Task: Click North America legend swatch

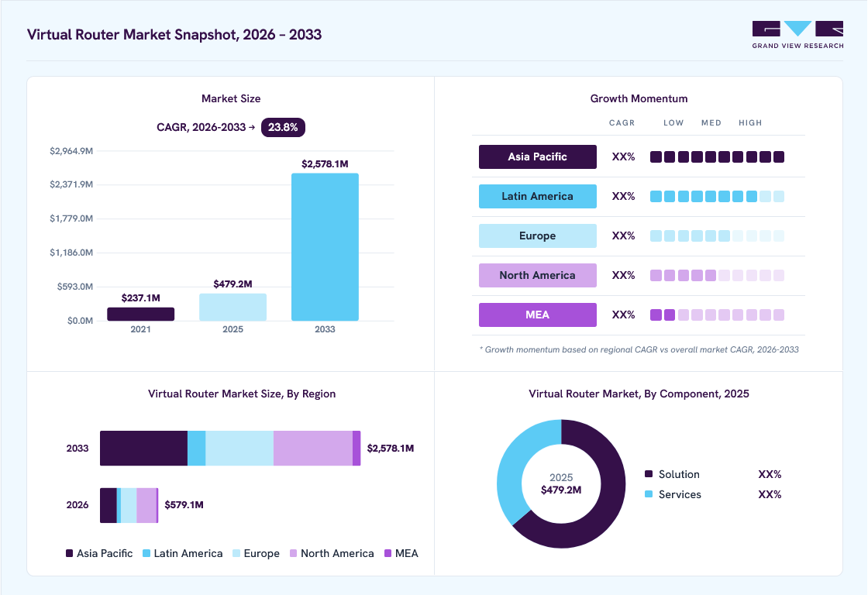Action: click(294, 553)
